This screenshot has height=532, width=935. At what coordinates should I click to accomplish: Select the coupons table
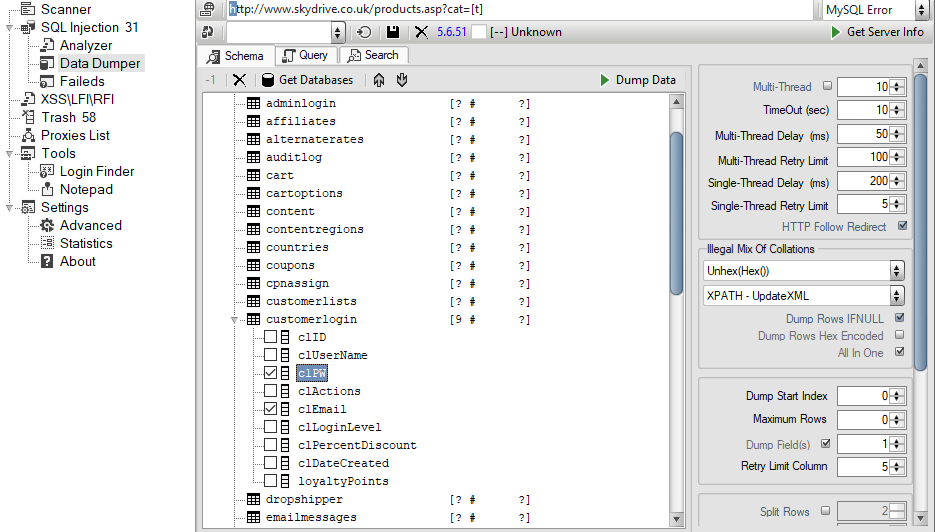pyautogui.click(x=290, y=265)
